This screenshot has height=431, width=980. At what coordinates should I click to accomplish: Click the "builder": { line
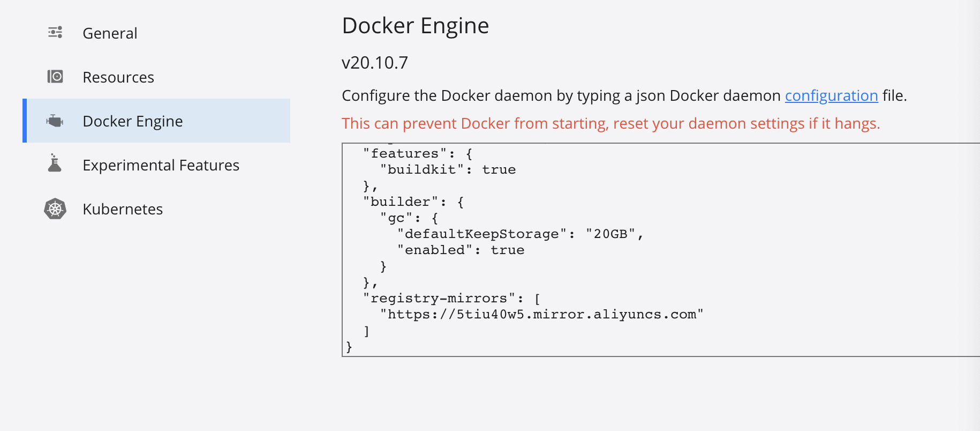click(413, 202)
